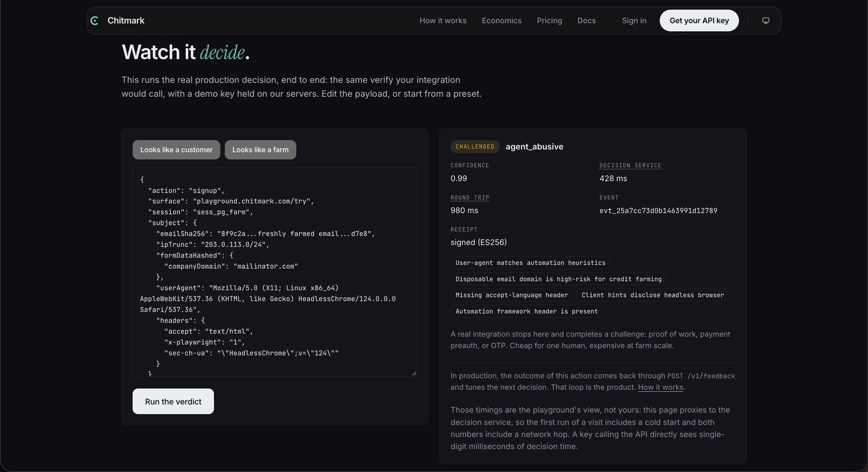This screenshot has width=868, height=472.
Task: Select the Looks like a customer preset
Action: (176, 149)
